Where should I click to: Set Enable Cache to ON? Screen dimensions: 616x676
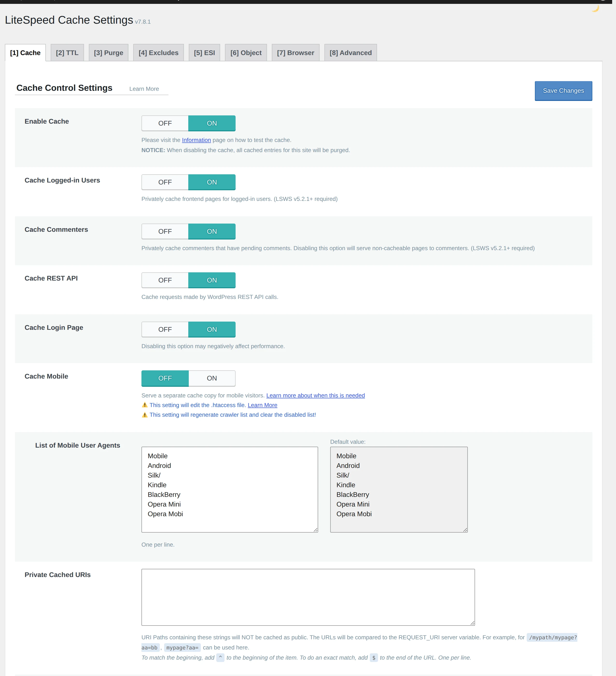click(x=212, y=123)
